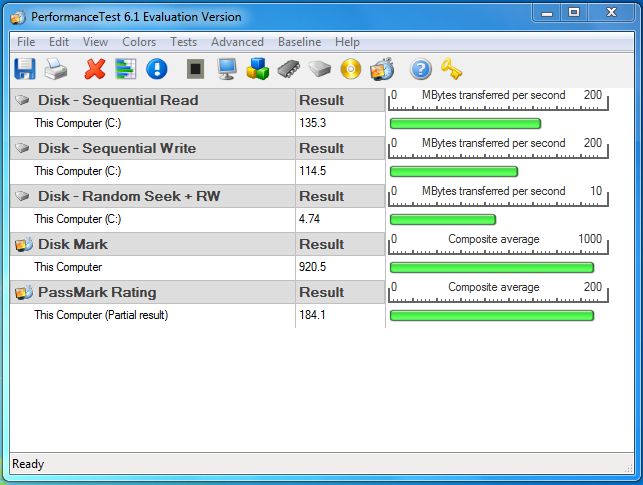Select the Disk - Random Seek + RW header

coord(153,196)
